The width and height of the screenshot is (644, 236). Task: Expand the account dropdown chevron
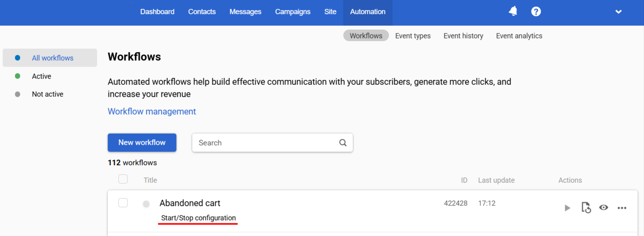point(618,12)
